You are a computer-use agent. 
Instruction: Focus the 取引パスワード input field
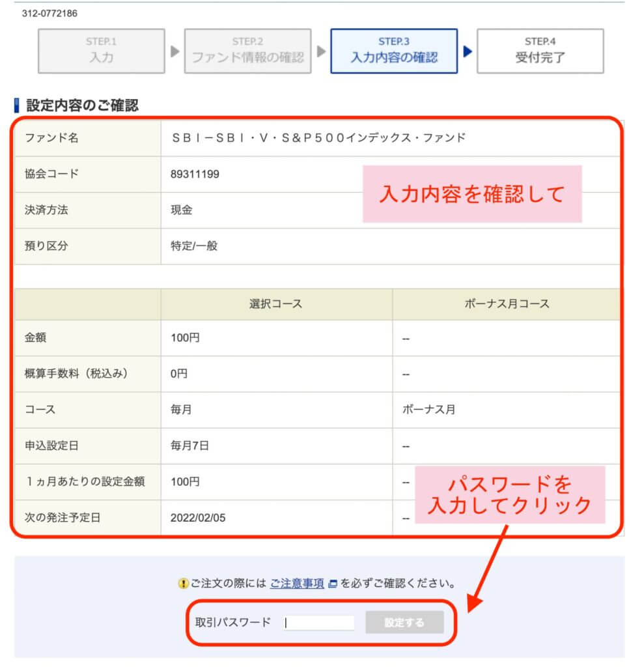tap(319, 622)
